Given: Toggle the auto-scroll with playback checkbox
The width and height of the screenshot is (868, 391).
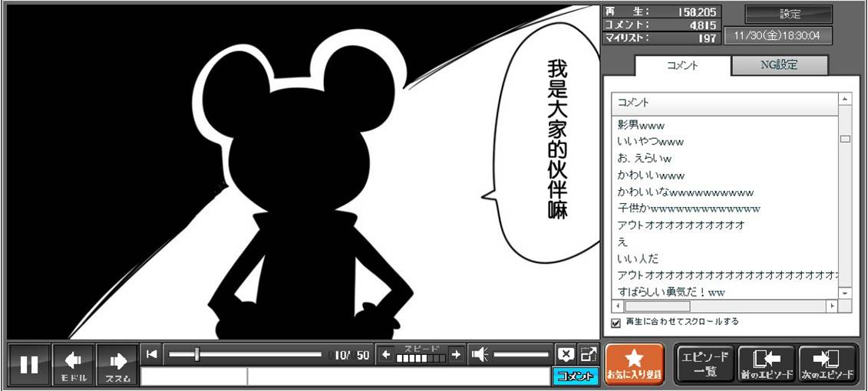Looking at the screenshot, I should click(616, 323).
